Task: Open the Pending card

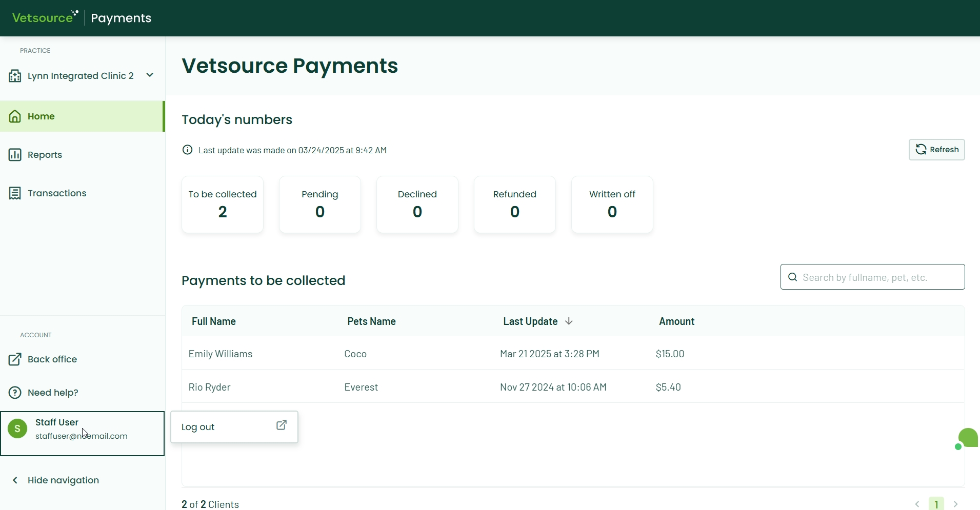Action: (x=320, y=205)
